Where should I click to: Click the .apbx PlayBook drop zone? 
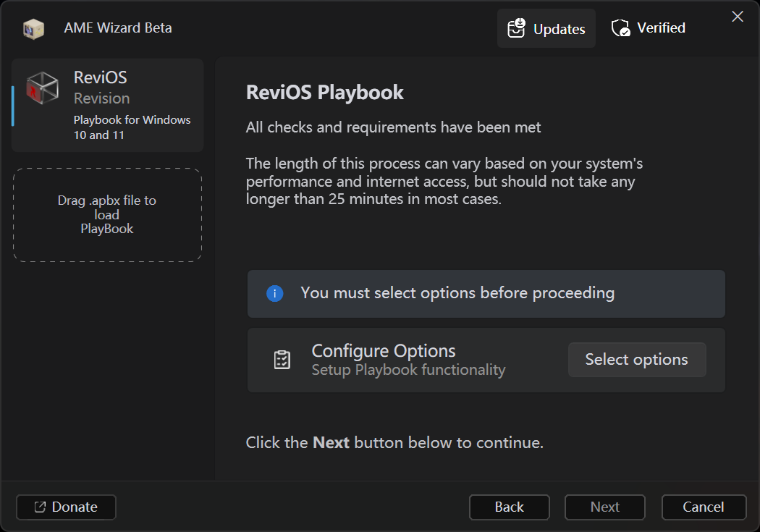click(x=107, y=215)
